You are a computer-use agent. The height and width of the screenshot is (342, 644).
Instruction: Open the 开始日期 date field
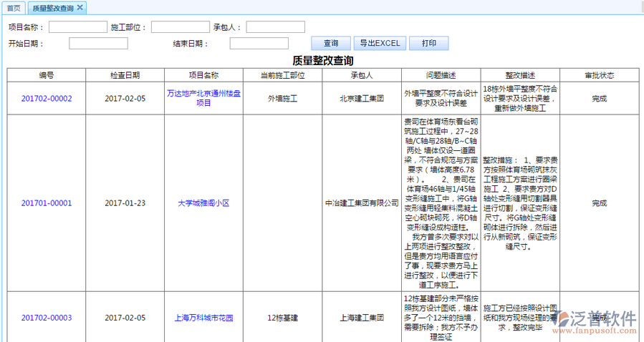tap(98, 43)
